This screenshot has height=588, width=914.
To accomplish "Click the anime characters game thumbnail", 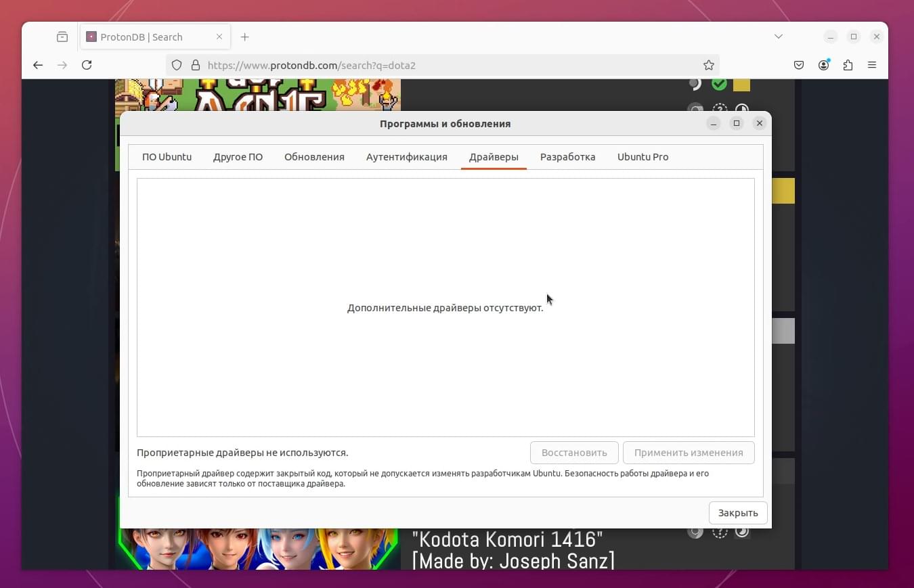I will click(x=259, y=549).
